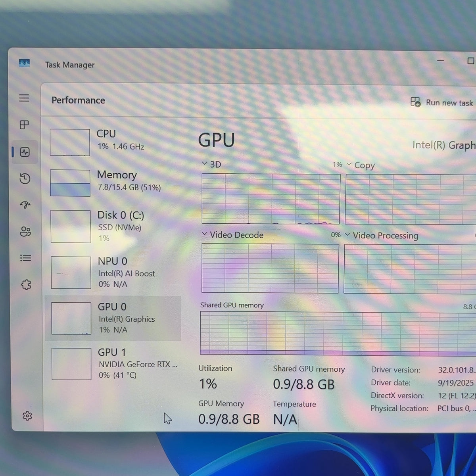
Task: Select the CPU performance entry
Action: tap(114, 142)
